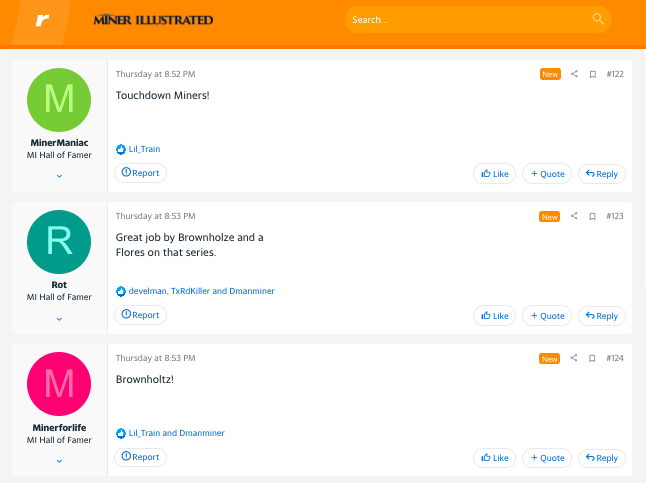Quote the 'Brownholtz!' post
This screenshot has width=646, height=483.
click(547, 458)
